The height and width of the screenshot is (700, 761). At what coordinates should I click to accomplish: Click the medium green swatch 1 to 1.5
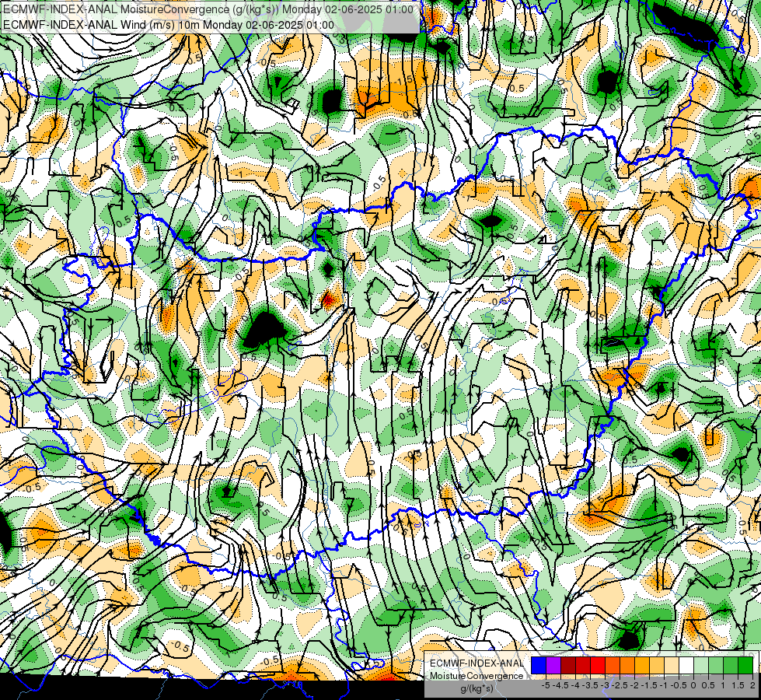click(731, 665)
